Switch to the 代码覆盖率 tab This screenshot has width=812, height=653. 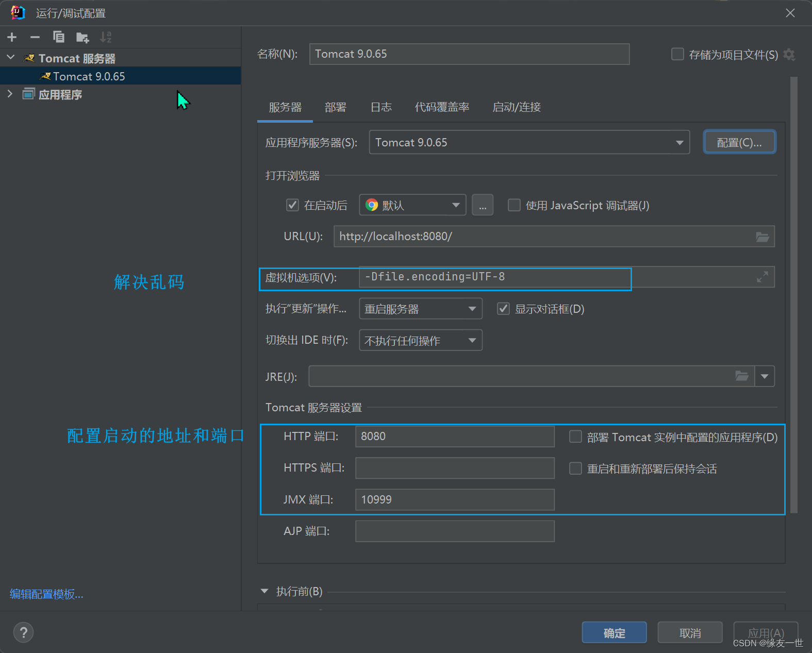[x=442, y=107]
